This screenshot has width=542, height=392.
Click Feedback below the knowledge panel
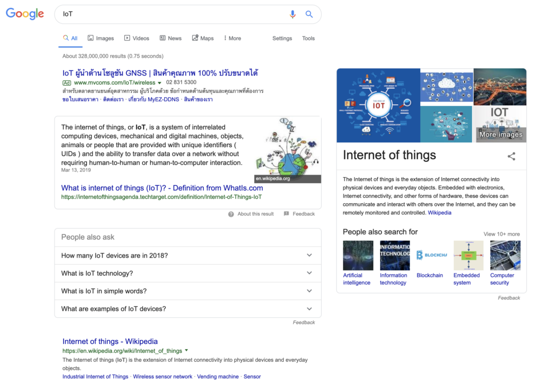[x=509, y=298]
